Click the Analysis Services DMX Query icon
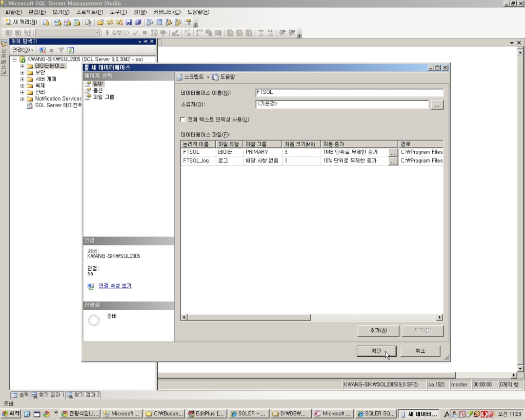The image size is (525, 420). coord(67,23)
